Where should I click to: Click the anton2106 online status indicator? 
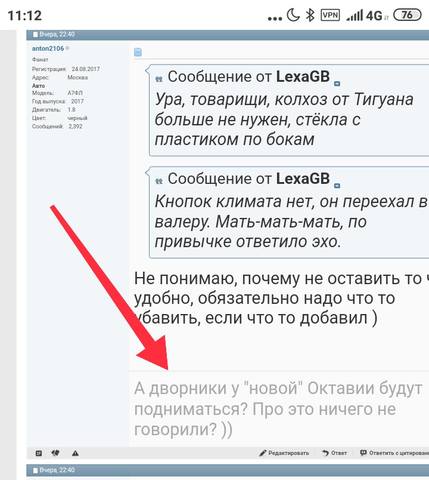click(x=67, y=49)
